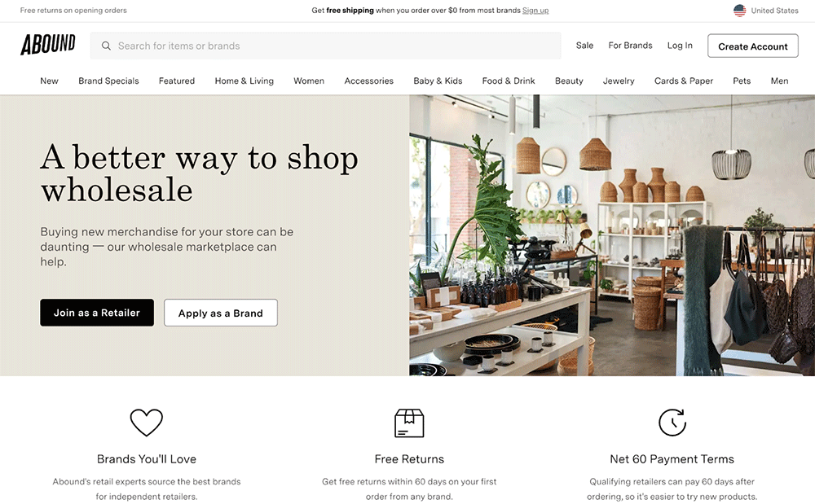The height and width of the screenshot is (504, 815).
Task: Follow the Sign up link in banner
Action: (535, 11)
